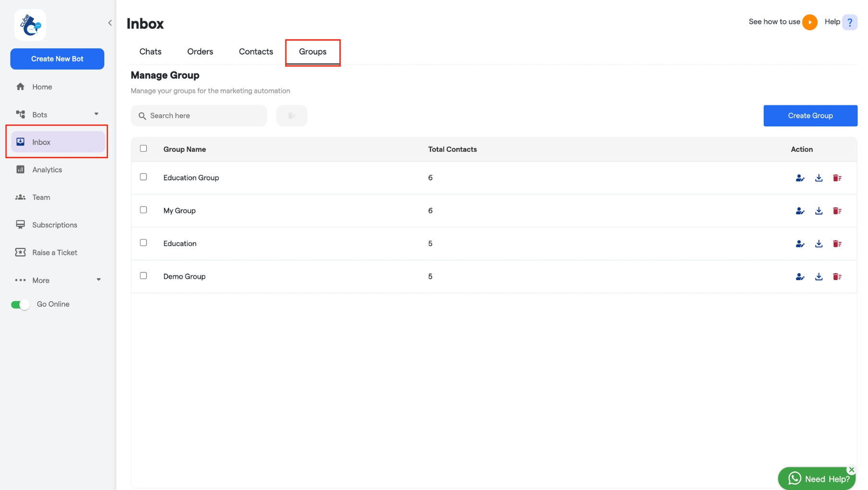Download the Demo Group contacts
The width and height of the screenshot is (868, 490).
pyautogui.click(x=819, y=277)
